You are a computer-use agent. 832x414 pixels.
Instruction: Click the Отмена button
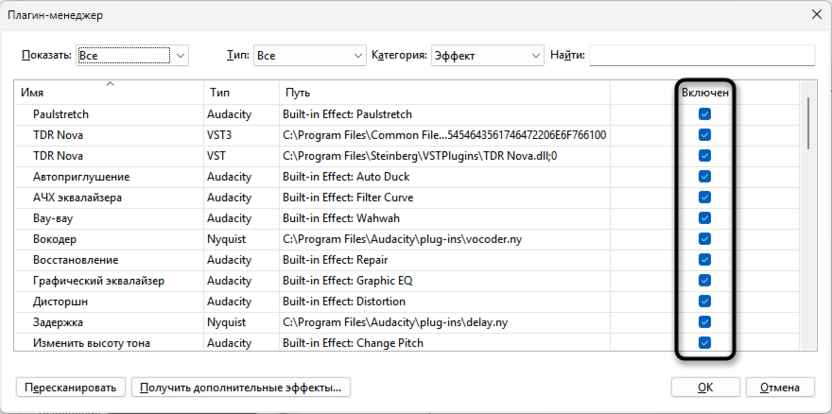[x=780, y=387]
